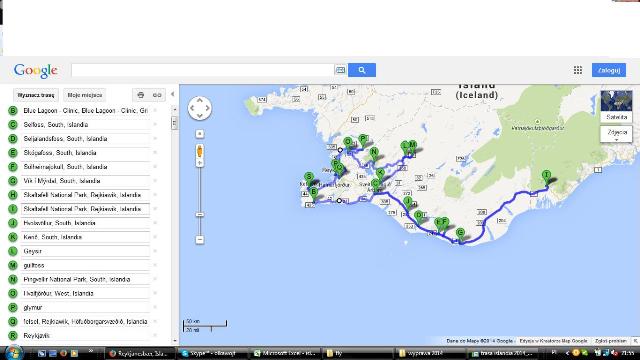Click green R badge next to Reykjavík

click(x=13, y=336)
